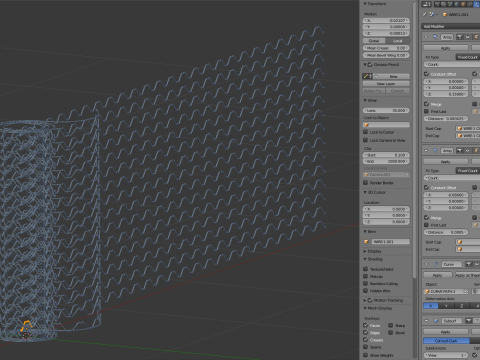Select Catmull-Clark subdivision type
The image size is (480, 360).
446,341
